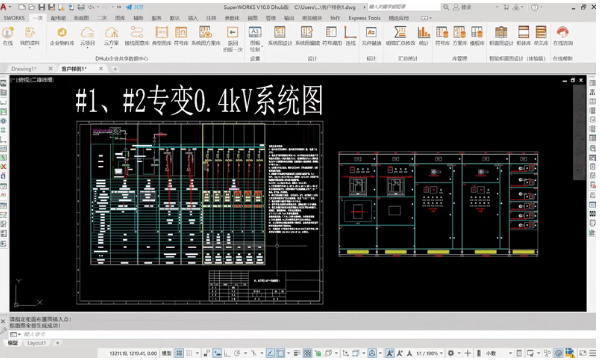Open 元件赋值 component annotation tool
The image size is (600, 360).
coord(371,36)
